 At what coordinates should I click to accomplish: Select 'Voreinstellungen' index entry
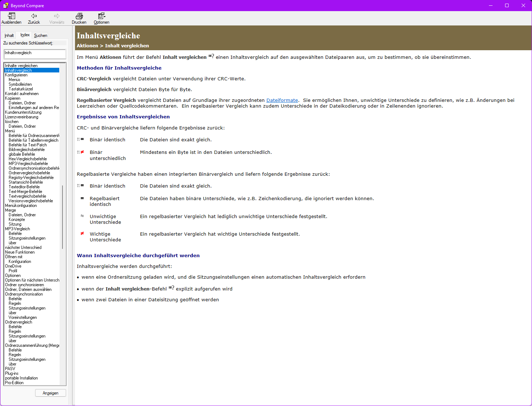coord(23,317)
